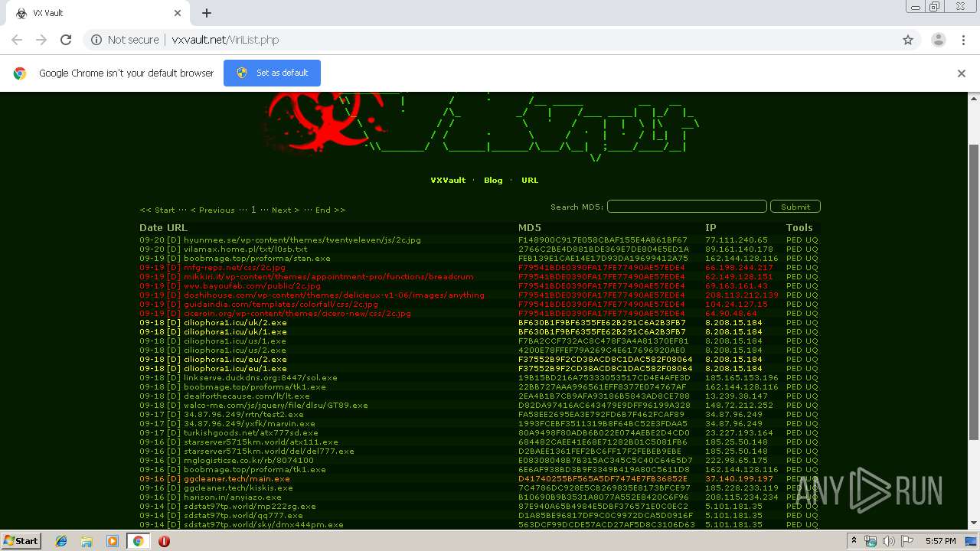
Task: Click into the Search MD5 field
Action: click(687, 207)
